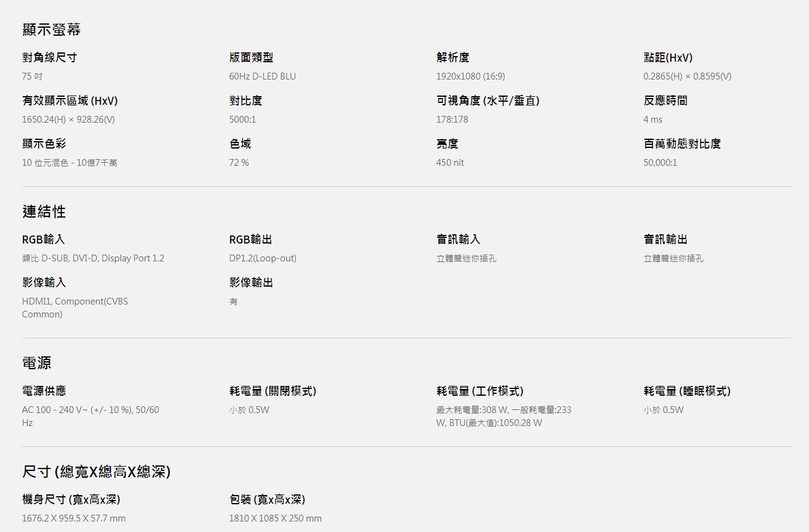This screenshot has width=809, height=532.
Task: Click the 電源 section heading
Action: tap(36, 363)
